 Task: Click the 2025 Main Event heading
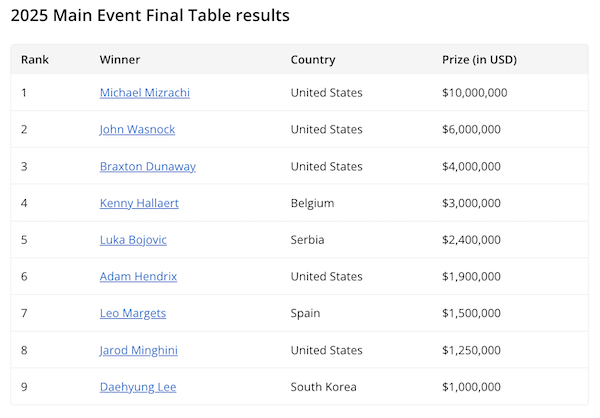pyautogui.click(x=148, y=16)
